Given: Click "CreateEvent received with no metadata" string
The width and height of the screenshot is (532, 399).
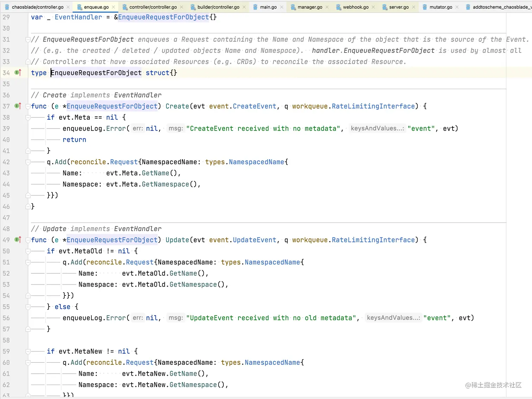Looking at the screenshot, I should tap(263, 129).
